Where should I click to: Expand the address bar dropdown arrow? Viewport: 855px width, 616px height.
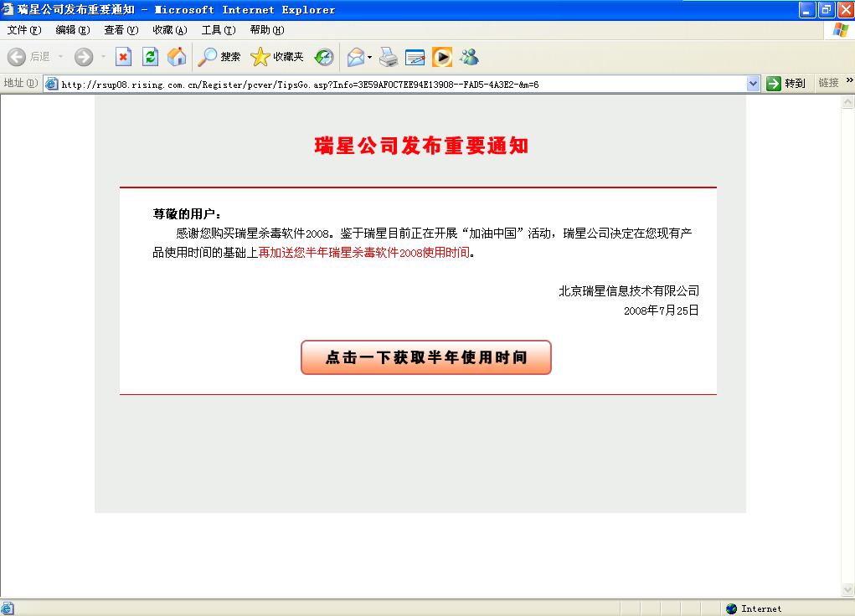753,84
